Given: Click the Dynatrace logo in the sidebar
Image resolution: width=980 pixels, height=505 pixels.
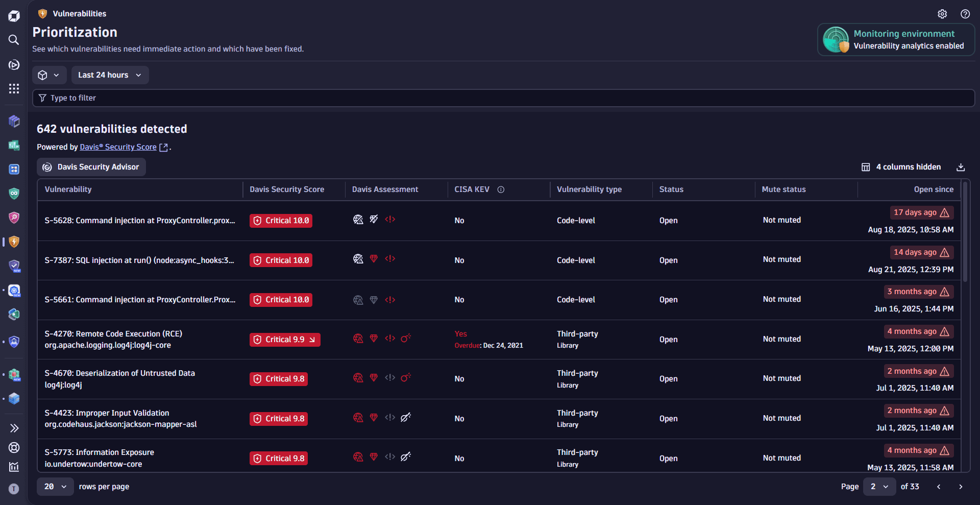Looking at the screenshot, I should click(x=14, y=16).
